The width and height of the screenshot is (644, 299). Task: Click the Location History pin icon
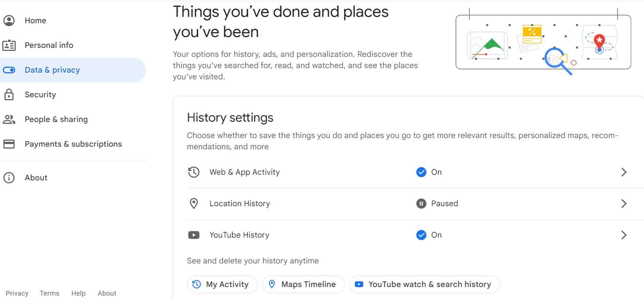tap(194, 204)
